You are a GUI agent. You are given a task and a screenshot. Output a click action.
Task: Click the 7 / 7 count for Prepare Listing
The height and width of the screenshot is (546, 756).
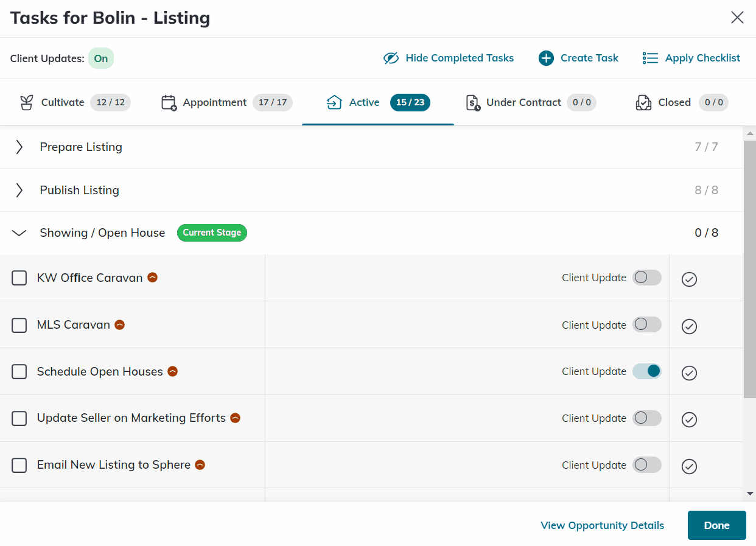(x=707, y=147)
